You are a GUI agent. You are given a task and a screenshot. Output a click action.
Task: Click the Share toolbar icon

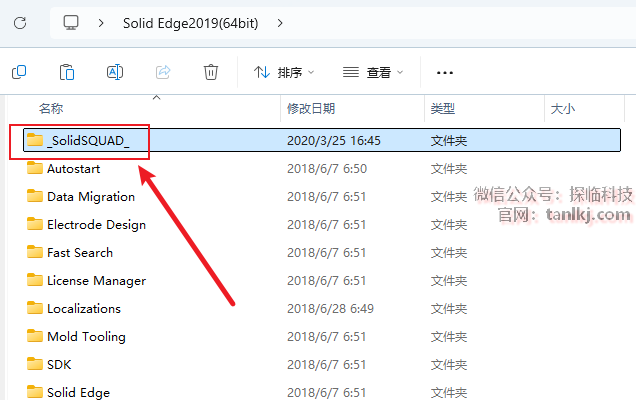click(x=163, y=72)
